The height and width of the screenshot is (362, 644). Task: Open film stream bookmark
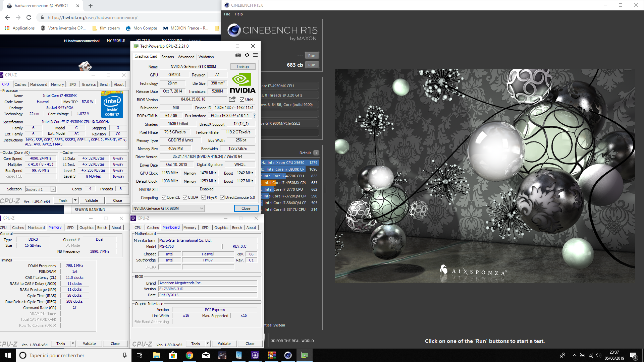[106, 28]
